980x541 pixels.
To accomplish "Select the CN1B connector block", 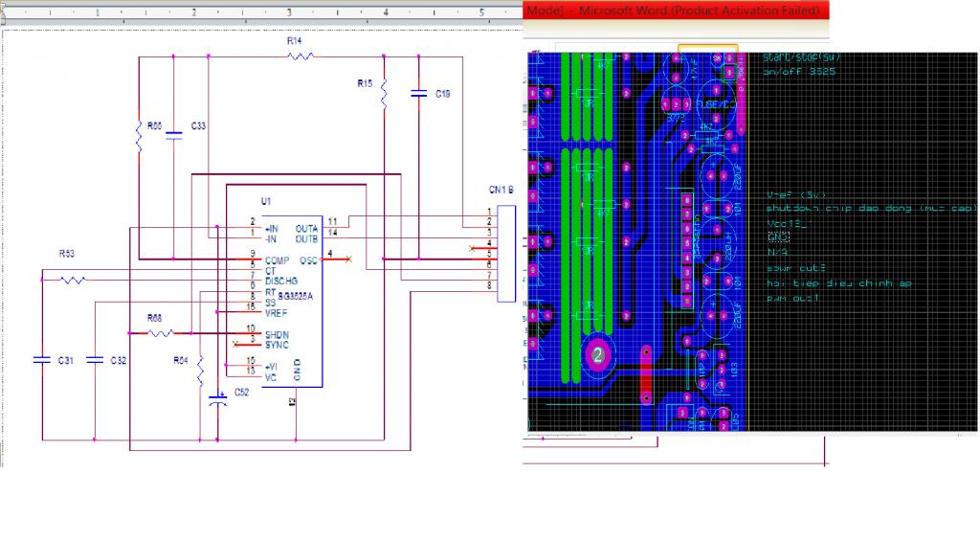I will point(506,254).
